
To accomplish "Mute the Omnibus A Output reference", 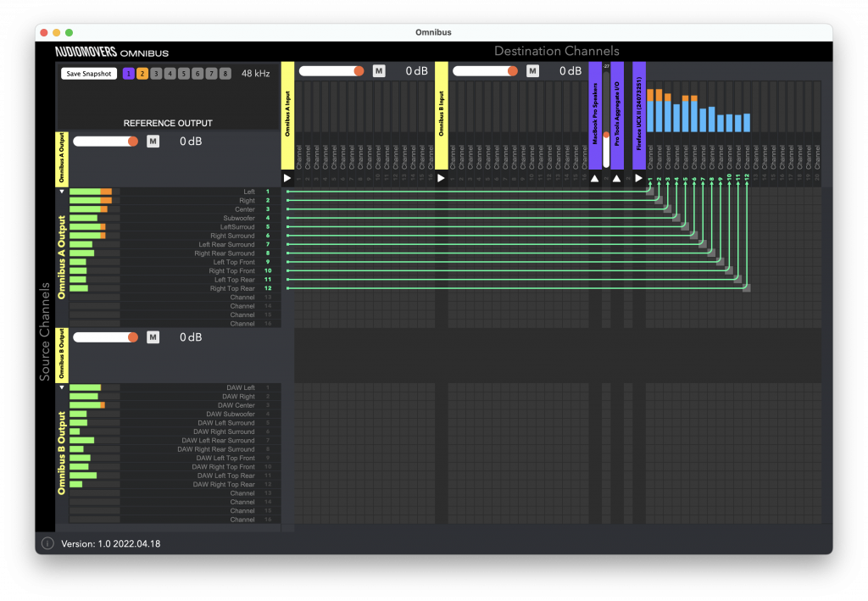I will click(x=153, y=141).
